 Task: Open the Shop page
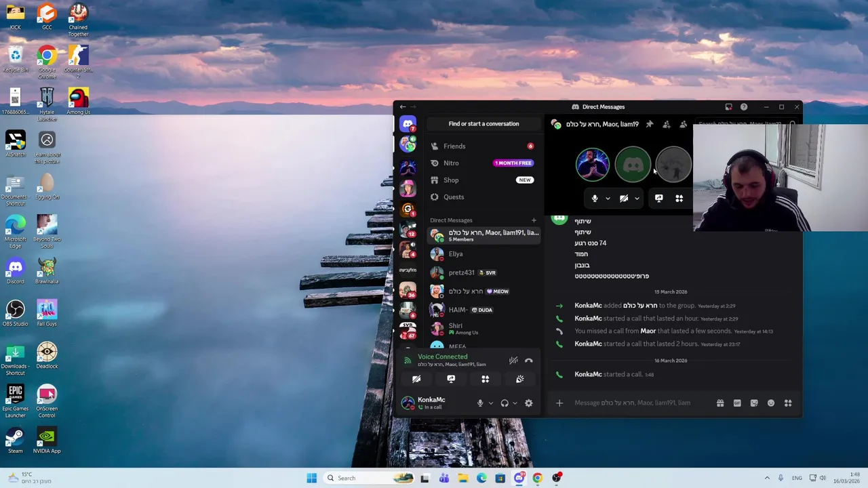point(484,180)
